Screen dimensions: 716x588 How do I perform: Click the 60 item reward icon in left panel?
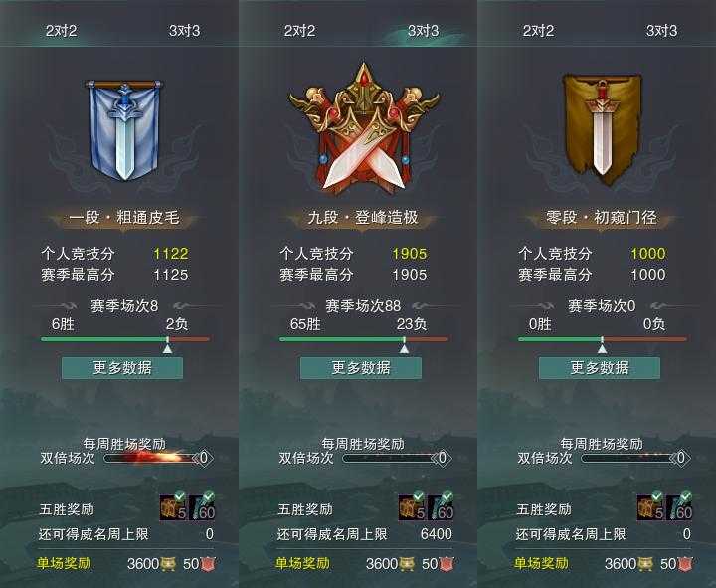[x=202, y=507]
